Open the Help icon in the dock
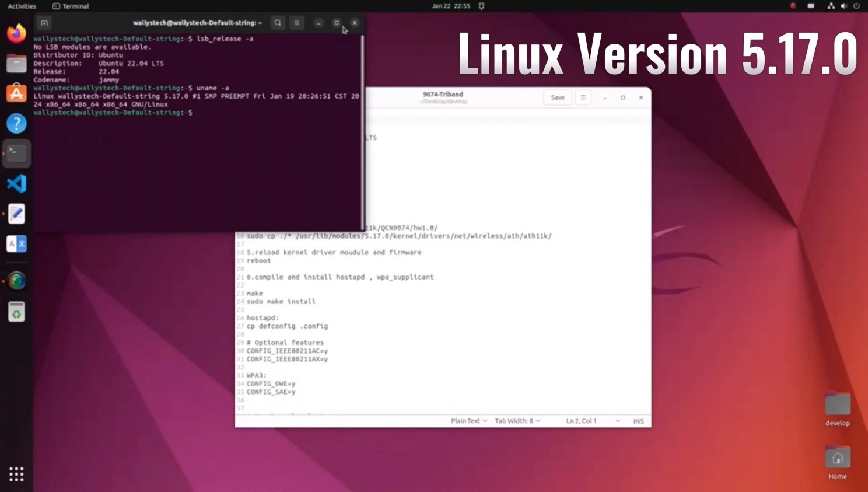The height and width of the screenshot is (492, 868). (x=16, y=123)
